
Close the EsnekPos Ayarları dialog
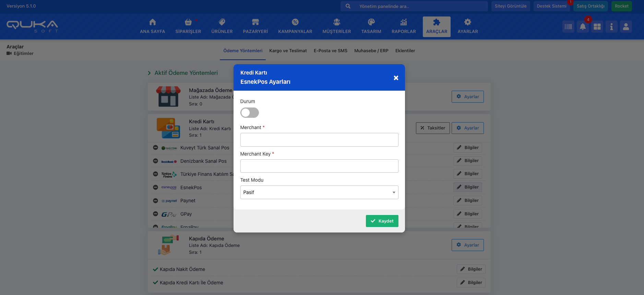[x=396, y=78]
